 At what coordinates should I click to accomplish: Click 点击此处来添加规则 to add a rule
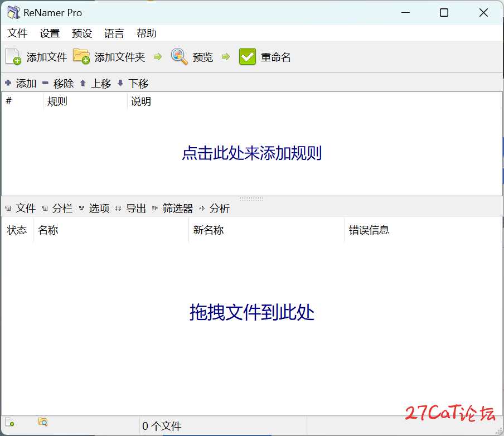[252, 153]
